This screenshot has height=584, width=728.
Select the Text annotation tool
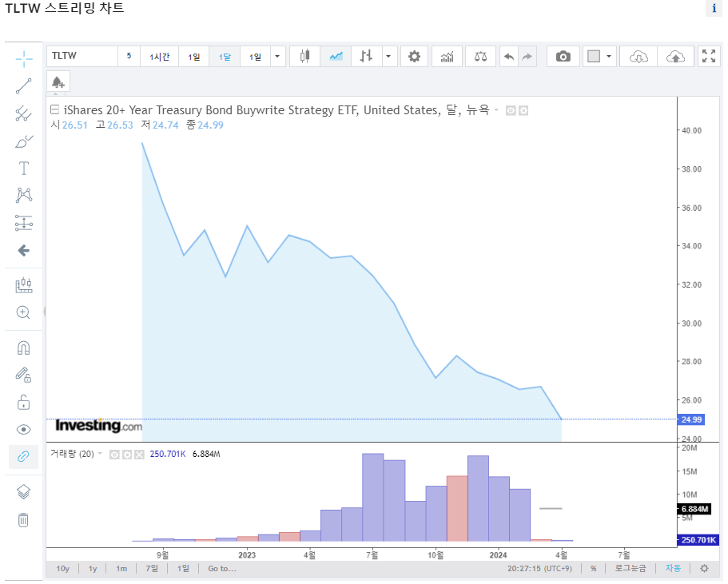(24, 168)
